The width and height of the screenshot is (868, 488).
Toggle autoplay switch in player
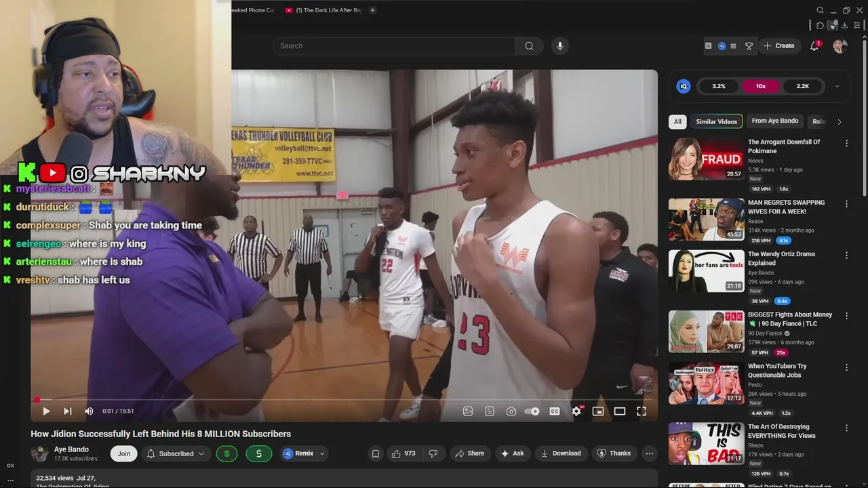click(x=532, y=411)
